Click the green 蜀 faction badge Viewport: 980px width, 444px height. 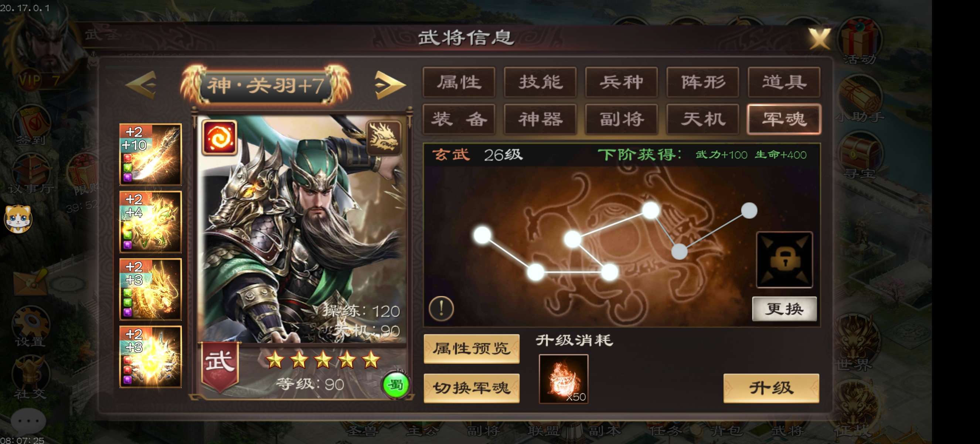click(x=396, y=385)
